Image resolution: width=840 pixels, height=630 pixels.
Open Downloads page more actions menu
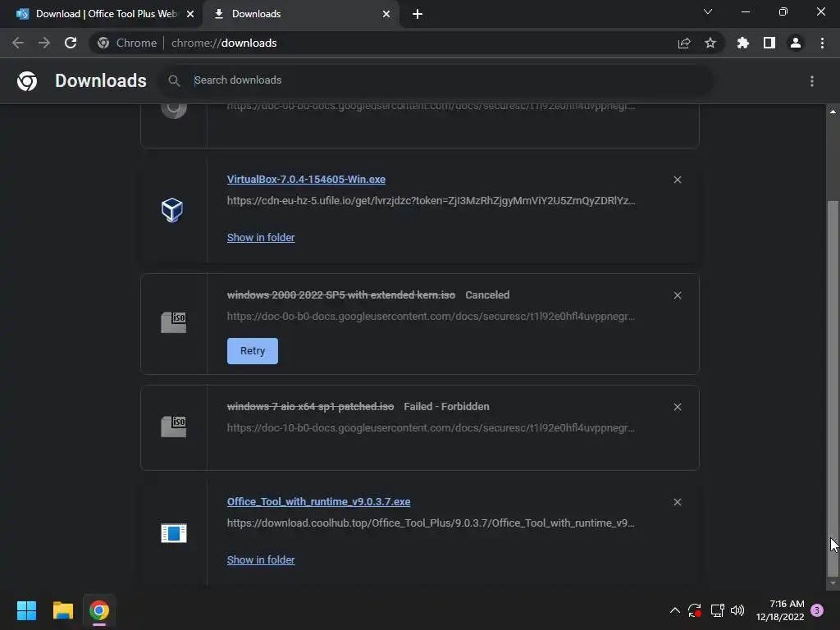(812, 81)
